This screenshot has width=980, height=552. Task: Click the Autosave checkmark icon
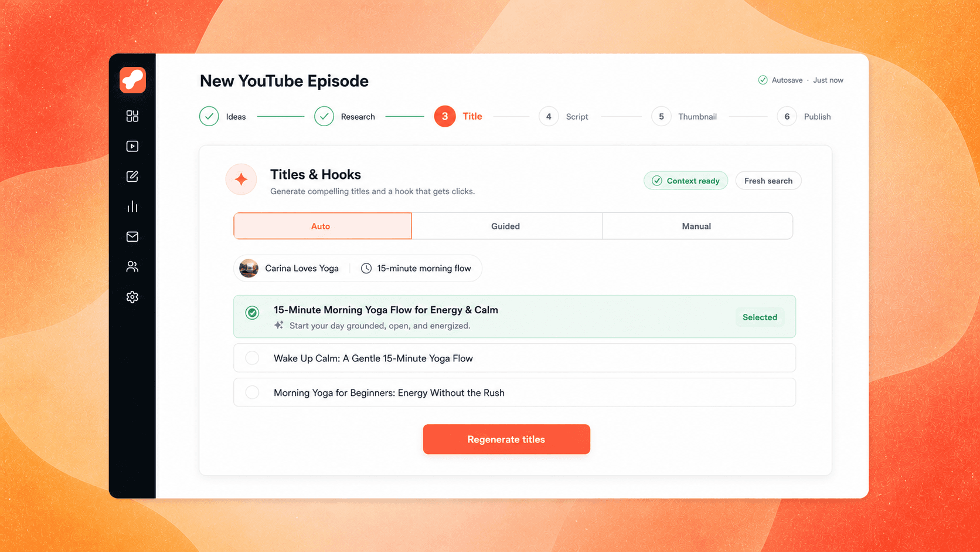click(x=763, y=80)
